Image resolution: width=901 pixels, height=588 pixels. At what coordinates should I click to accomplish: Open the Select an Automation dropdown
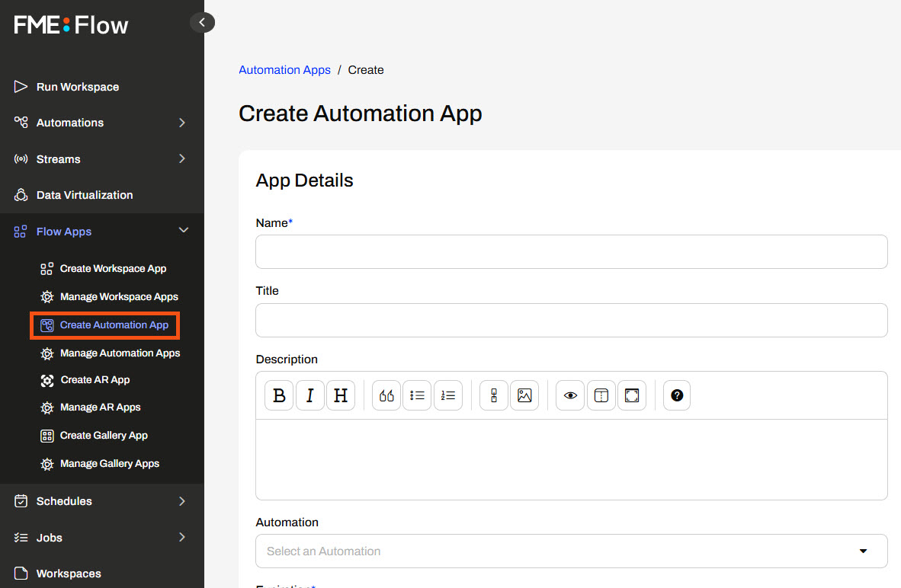click(x=571, y=551)
